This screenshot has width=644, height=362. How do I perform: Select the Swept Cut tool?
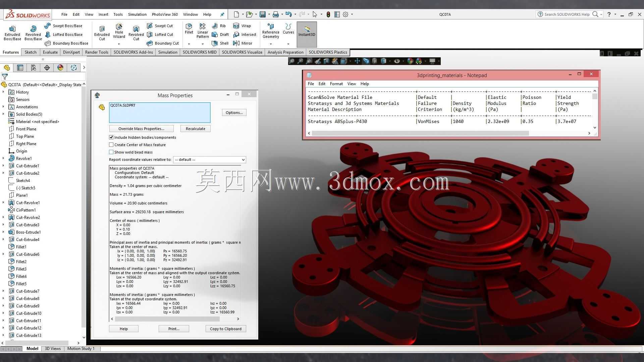(160, 26)
